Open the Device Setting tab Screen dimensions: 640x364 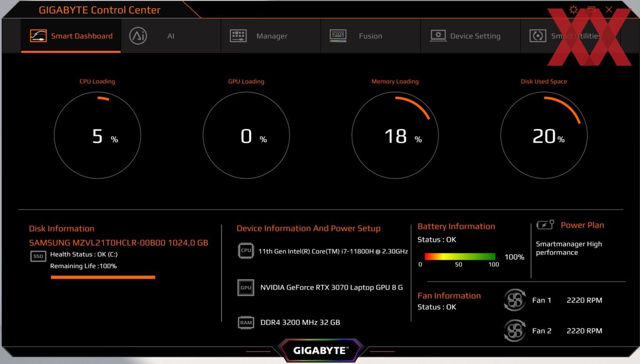click(x=471, y=36)
